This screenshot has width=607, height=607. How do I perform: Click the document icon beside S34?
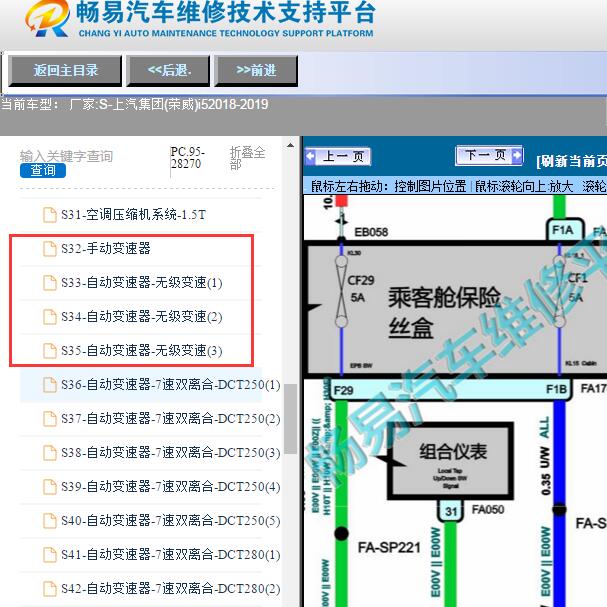pyautogui.click(x=50, y=317)
